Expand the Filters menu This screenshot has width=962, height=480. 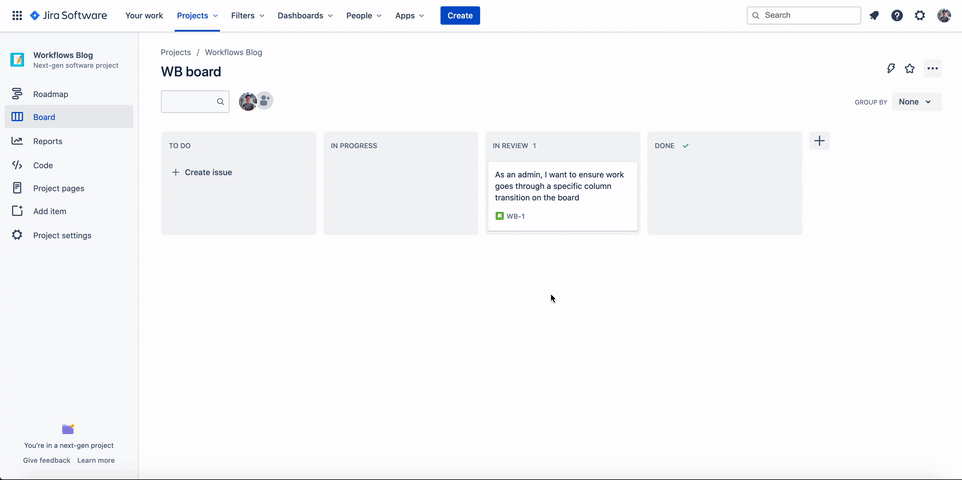(x=248, y=15)
